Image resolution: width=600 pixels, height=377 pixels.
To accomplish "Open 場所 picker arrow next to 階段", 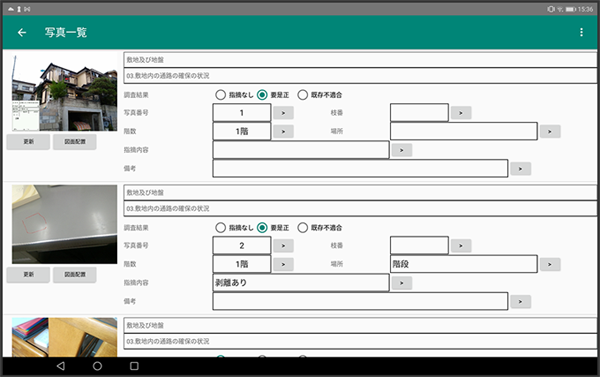I will click(x=550, y=264).
